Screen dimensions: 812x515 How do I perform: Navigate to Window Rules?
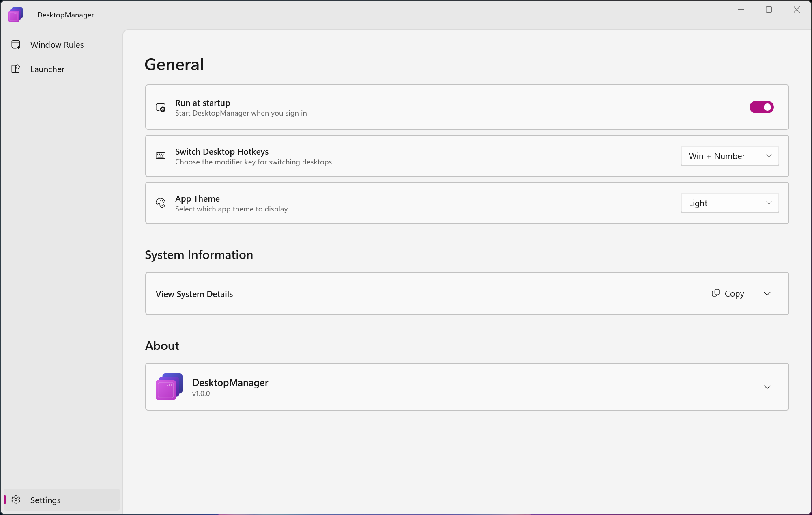tap(57, 45)
